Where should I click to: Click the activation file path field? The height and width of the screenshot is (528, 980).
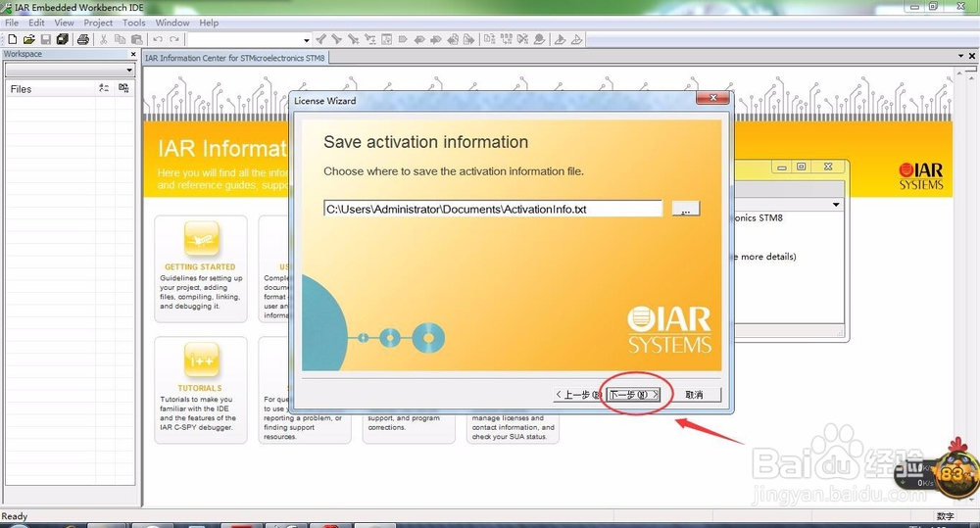click(493, 209)
